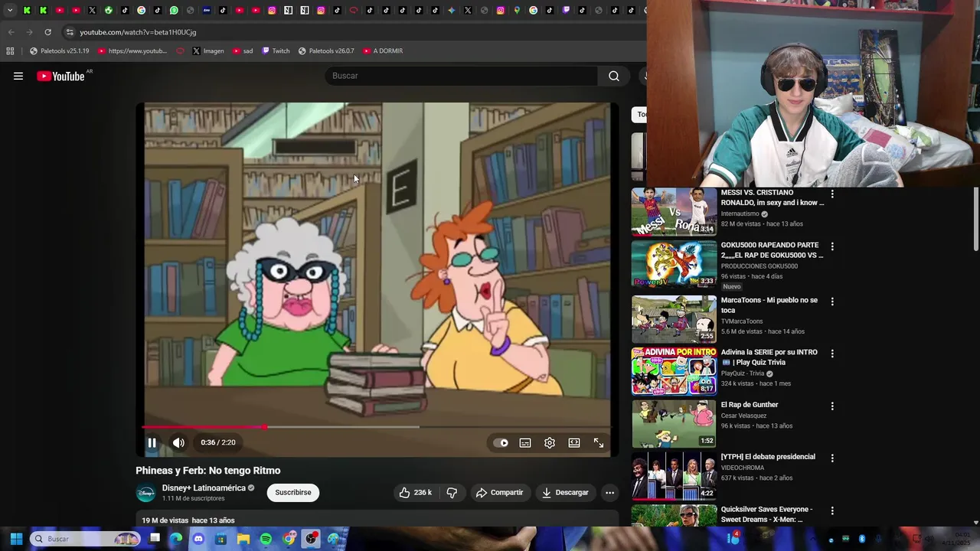The width and height of the screenshot is (980, 551).
Task: Open A DORMIR bookmark
Action: pyautogui.click(x=383, y=51)
